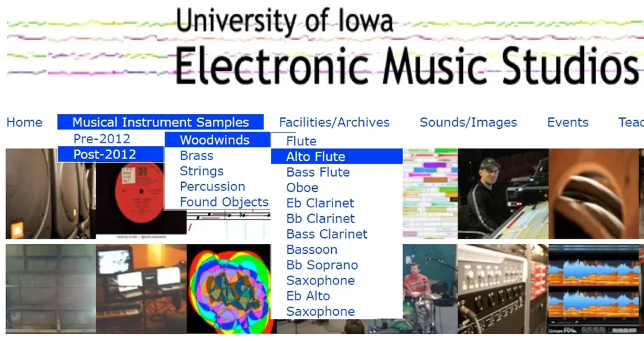The image size is (644, 341).
Task: Open the man at mixing console photo
Action: click(x=503, y=194)
